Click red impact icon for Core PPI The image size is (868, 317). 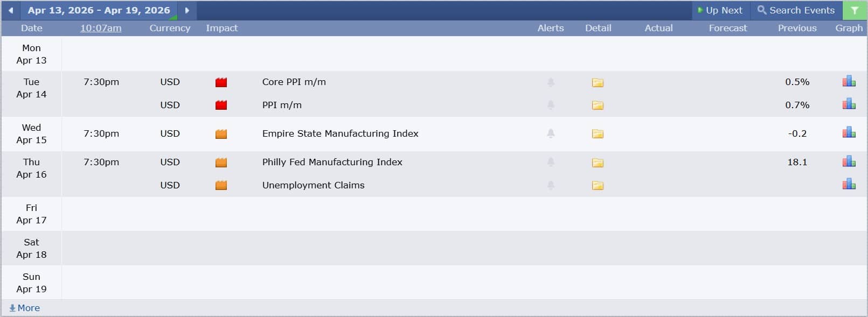221,82
